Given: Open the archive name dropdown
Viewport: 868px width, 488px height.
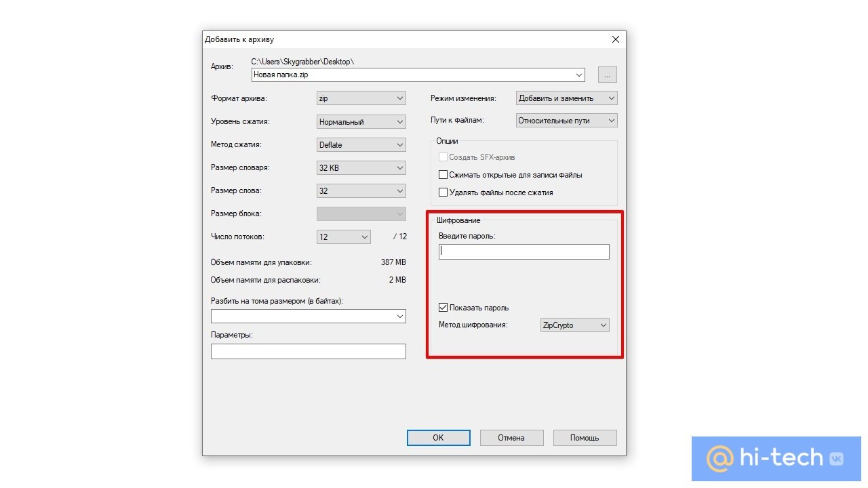Looking at the screenshot, I should pos(579,75).
